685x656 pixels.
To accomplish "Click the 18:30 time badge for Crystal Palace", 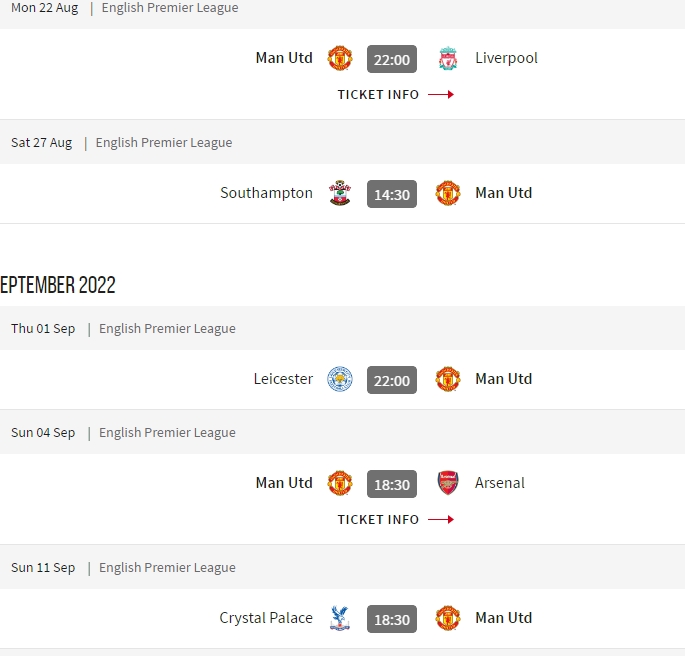I will 392,619.
